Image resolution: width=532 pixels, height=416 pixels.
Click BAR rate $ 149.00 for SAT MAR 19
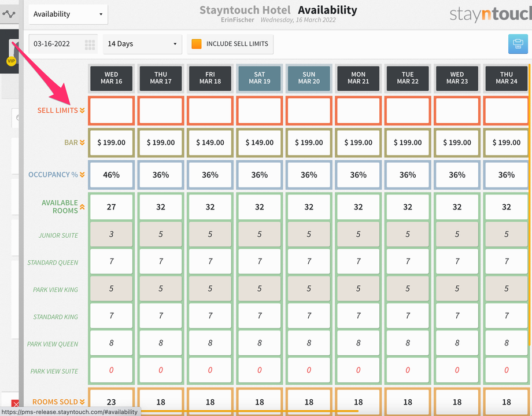[x=260, y=143]
